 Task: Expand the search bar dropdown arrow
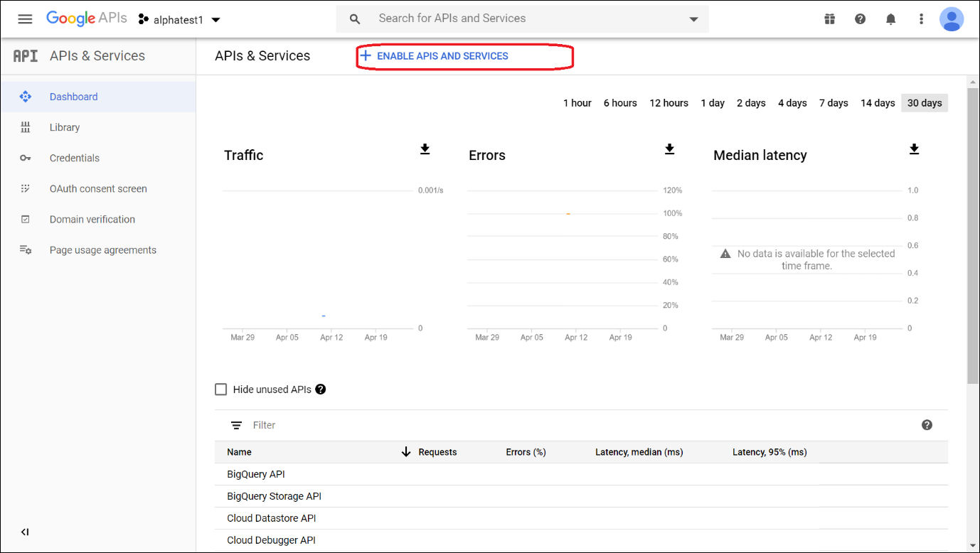(693, 19)
